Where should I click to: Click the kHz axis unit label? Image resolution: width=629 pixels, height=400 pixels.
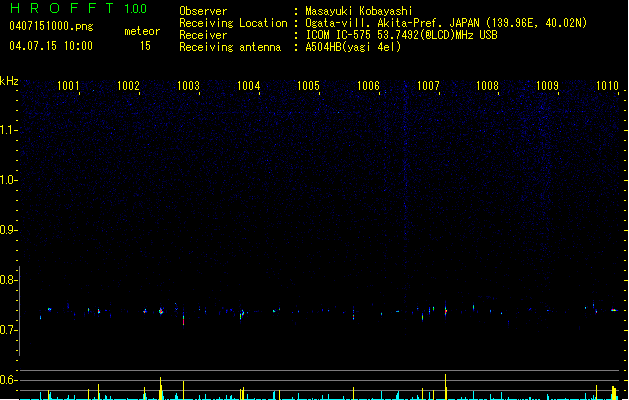(x=9, y=81)
